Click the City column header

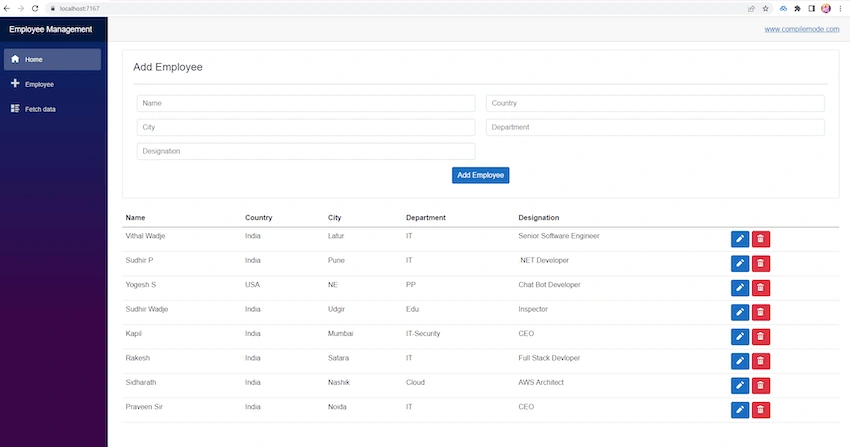334,218
